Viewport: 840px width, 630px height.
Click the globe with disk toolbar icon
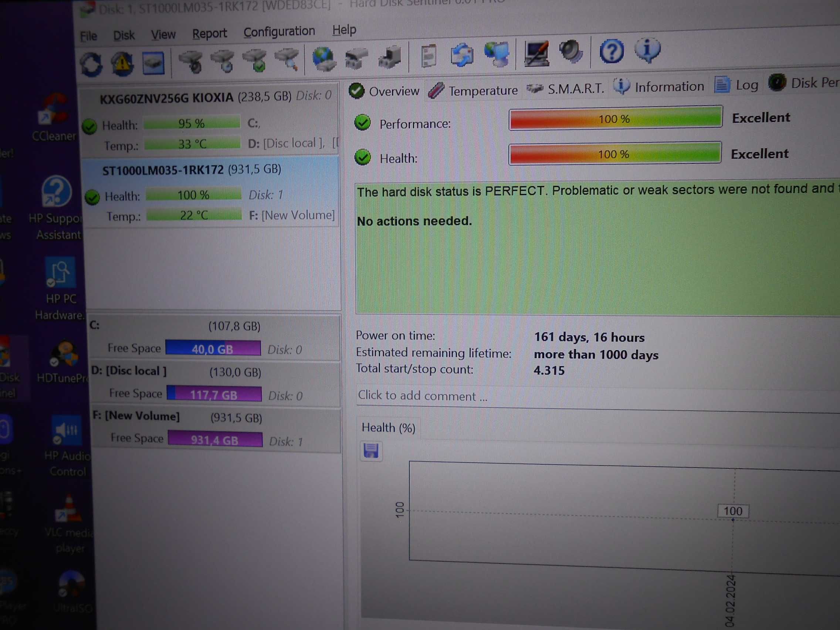pos(324,58)
